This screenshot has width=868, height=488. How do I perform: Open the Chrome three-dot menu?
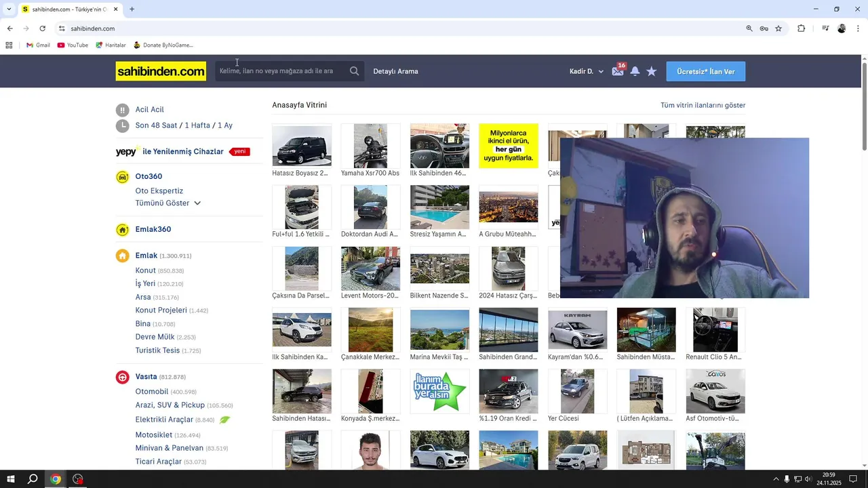point(859,28)
